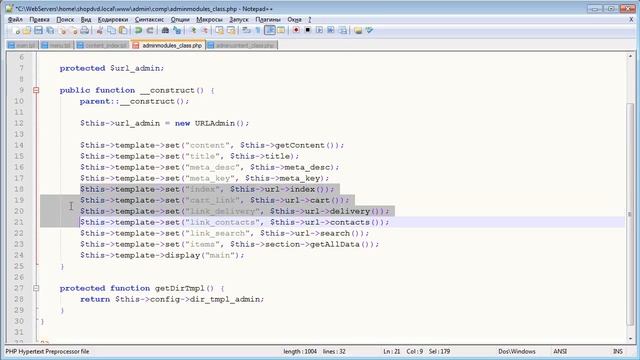Cut the selection with the scissors icon
640x360 pixels.
click(99, 31)
